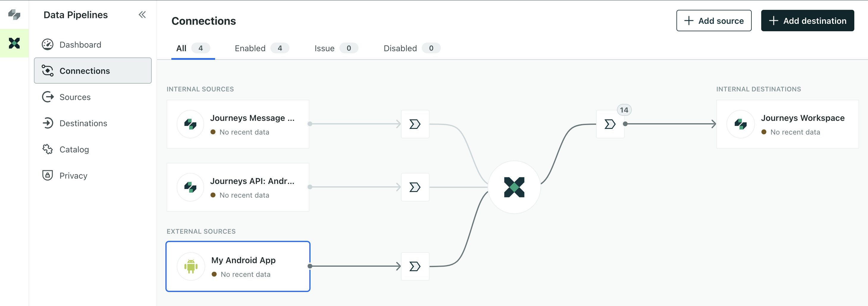868x306 pixels.
Task: Click Journeys Workspace's No recent data status
Action: click(791, 132)
